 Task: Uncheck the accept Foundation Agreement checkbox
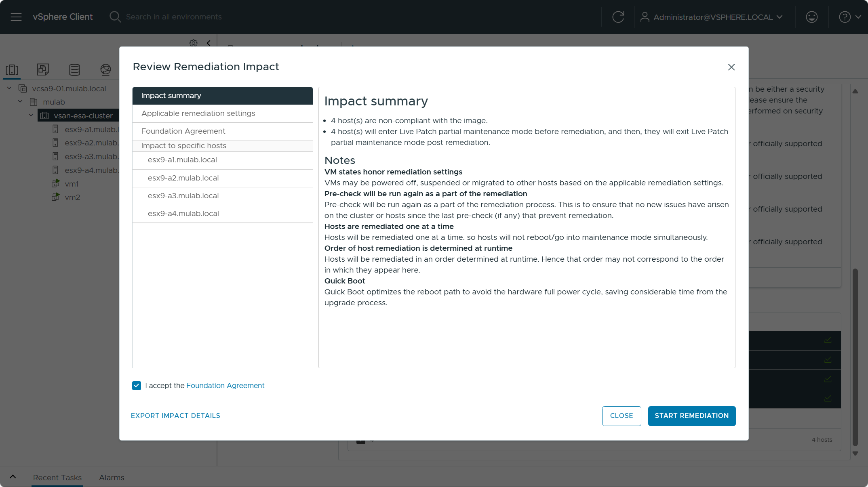tap(137, 386)
